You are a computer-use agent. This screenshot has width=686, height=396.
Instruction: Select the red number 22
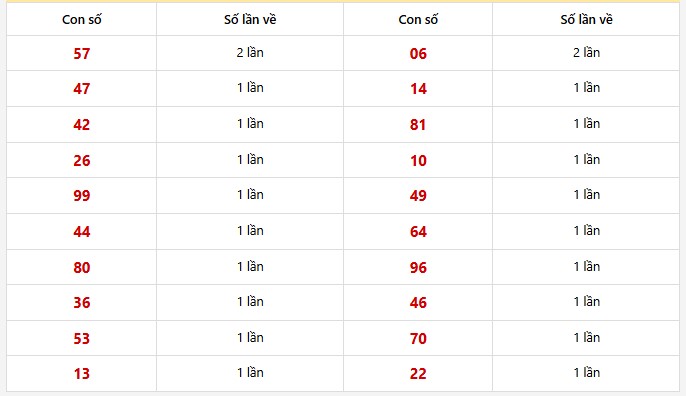pyautogui.click(x=418, y=374)
